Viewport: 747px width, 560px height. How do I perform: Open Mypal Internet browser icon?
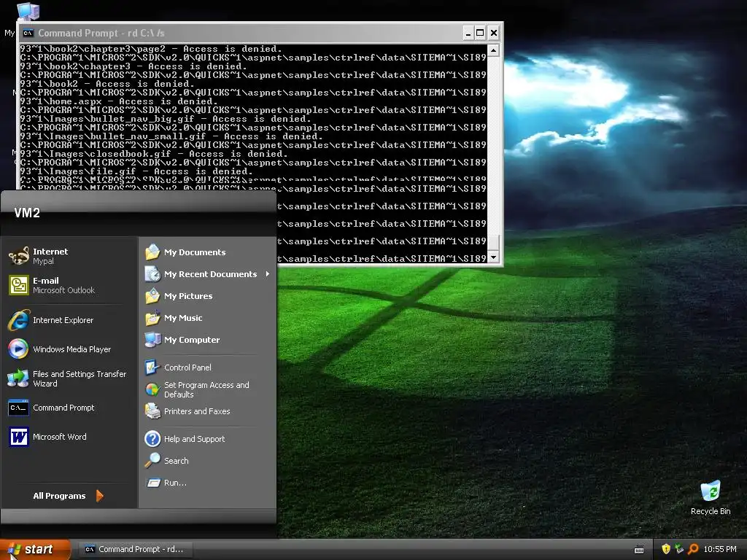click(18, 256)
